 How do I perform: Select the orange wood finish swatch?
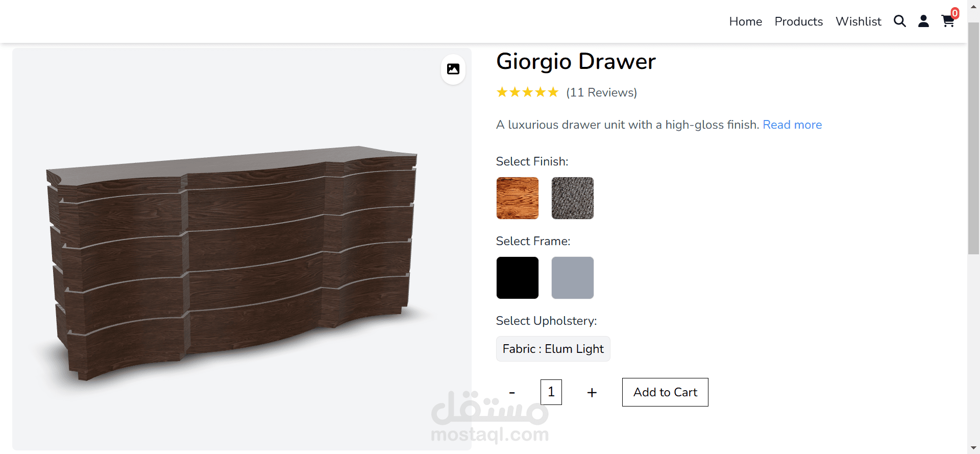[518, 198]
